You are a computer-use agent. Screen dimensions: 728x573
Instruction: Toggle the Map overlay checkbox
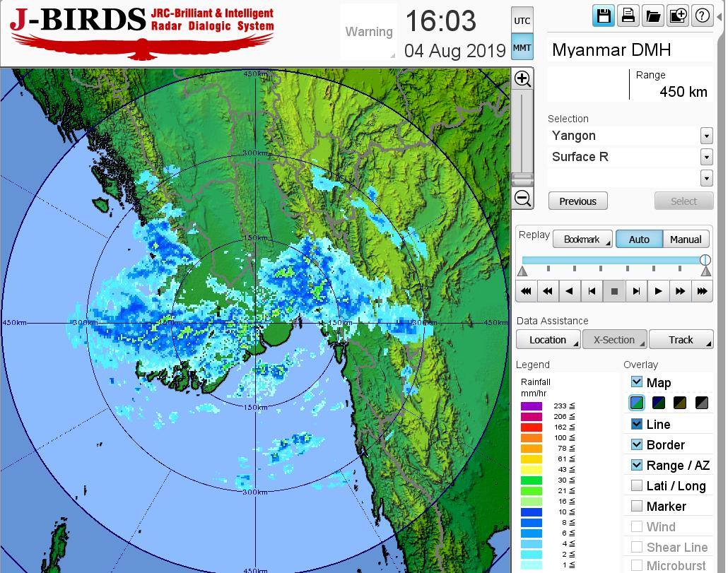coord(637,382)
